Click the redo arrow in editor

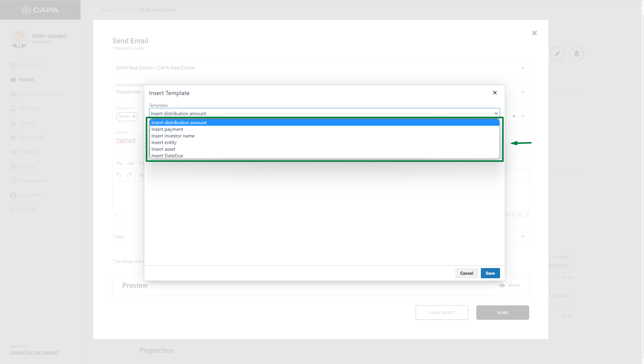[x=130, y=175]
